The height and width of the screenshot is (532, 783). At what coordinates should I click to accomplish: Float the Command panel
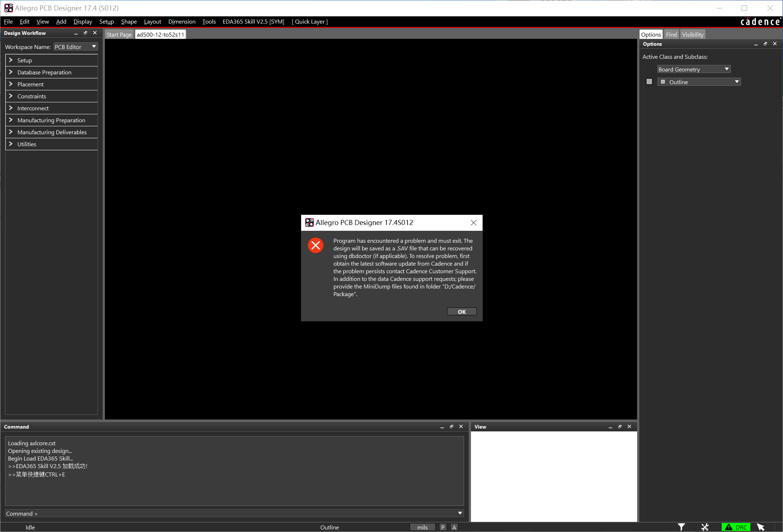coord(451,427)
